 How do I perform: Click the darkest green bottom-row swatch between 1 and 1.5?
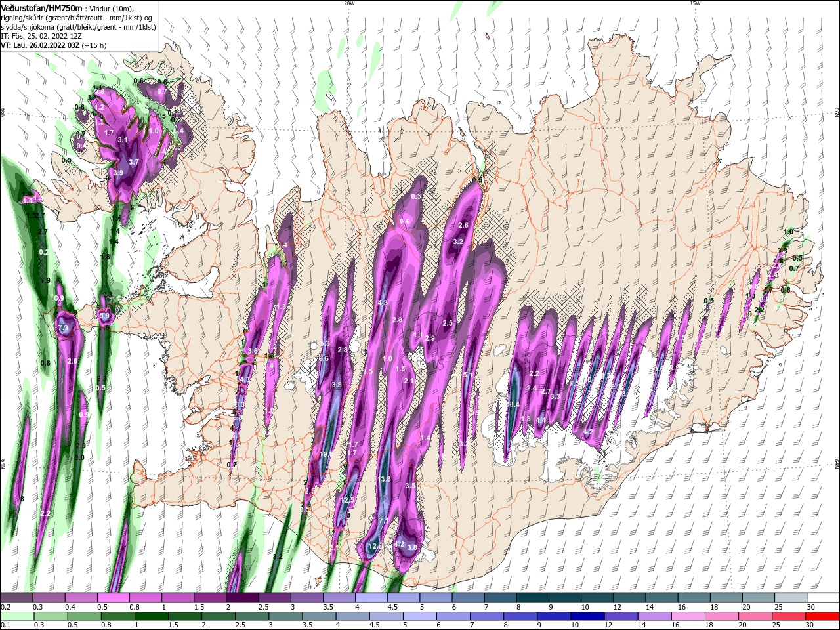click(x=151, y=616)
